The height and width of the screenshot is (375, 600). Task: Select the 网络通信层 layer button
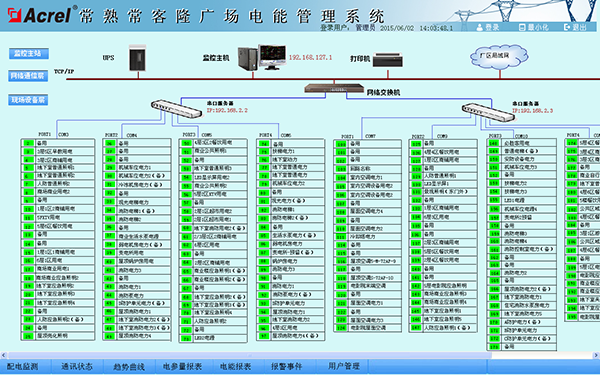tap(29, 76)
